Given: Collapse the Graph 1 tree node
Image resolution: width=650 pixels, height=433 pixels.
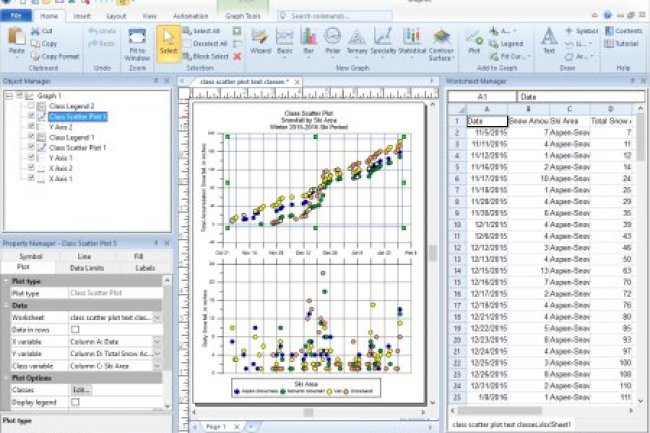Looking at the screenshot, I should coord(9,96).
